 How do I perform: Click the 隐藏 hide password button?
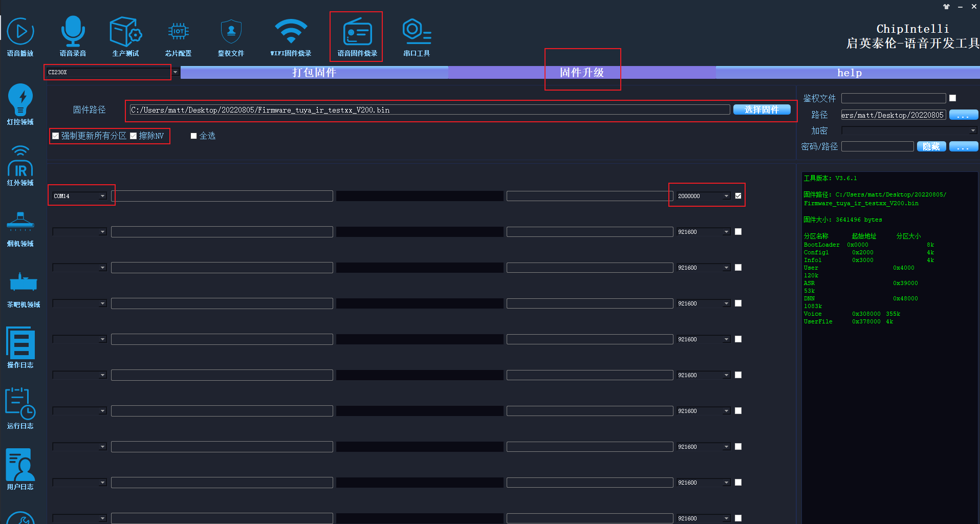(x=931, y=147)
